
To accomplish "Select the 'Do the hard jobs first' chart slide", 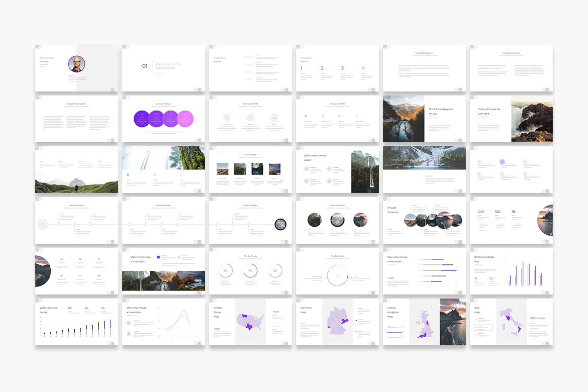I will (x=511, y=271).
